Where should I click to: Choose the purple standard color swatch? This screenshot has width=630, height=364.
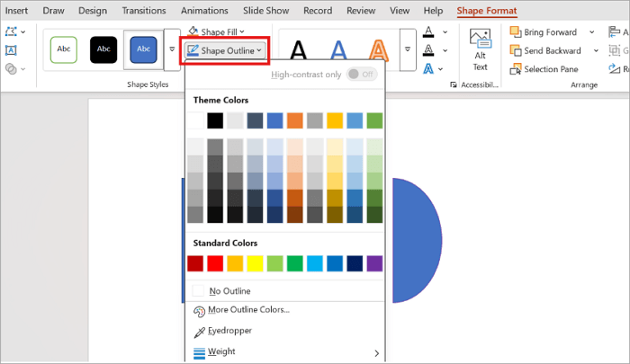(x=374, y=263)
